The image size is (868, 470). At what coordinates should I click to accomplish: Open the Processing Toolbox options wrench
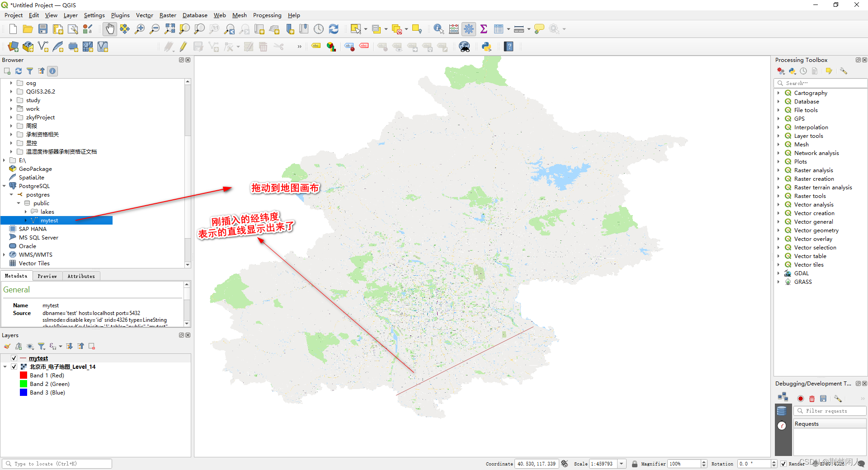click(844, 71)
